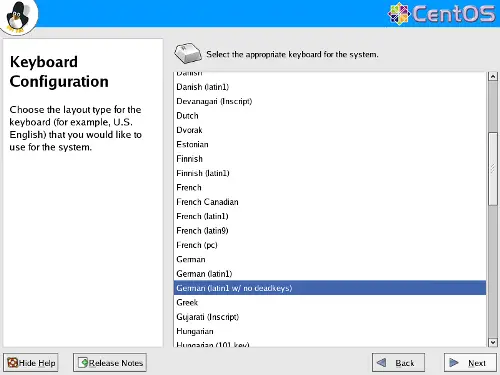Click the keyboard list scrollbar thumb
This screenshot has height=375, width=500.
tap(493, 169)
